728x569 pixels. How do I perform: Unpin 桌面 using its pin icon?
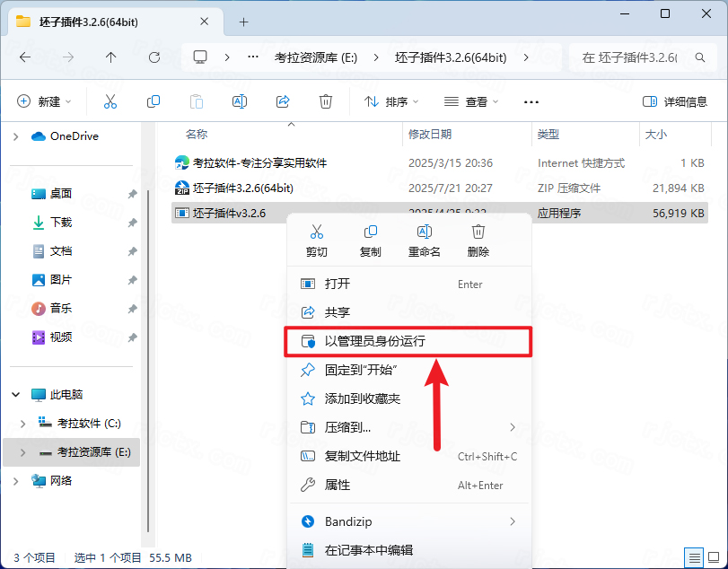(132, 194)
